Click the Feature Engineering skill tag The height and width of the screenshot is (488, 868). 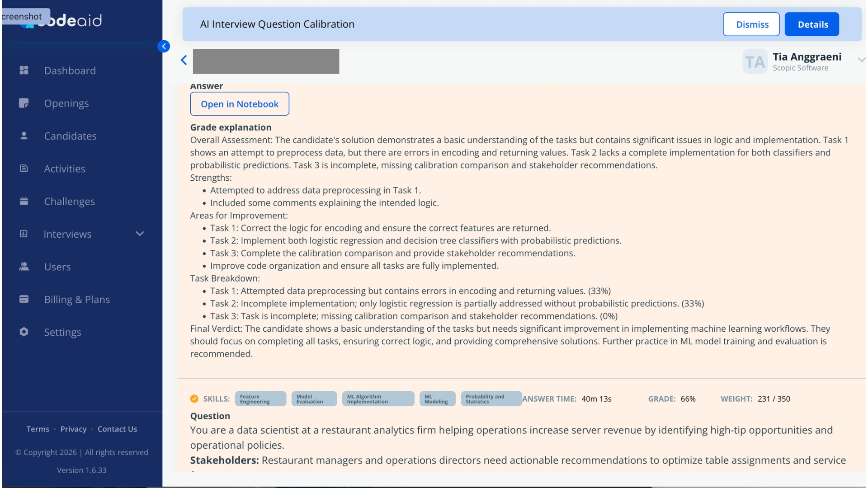[x=260, y=399]
